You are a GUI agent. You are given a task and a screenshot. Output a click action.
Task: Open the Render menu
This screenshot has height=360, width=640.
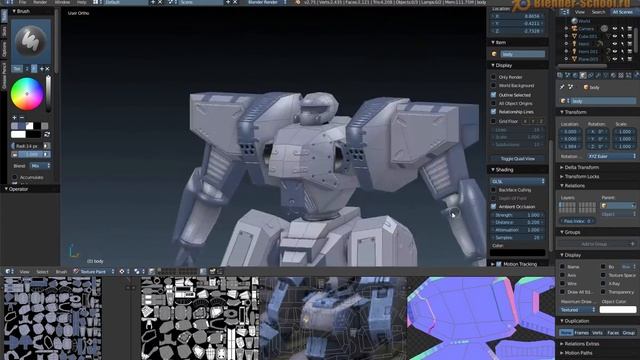(x=40, y=2)
